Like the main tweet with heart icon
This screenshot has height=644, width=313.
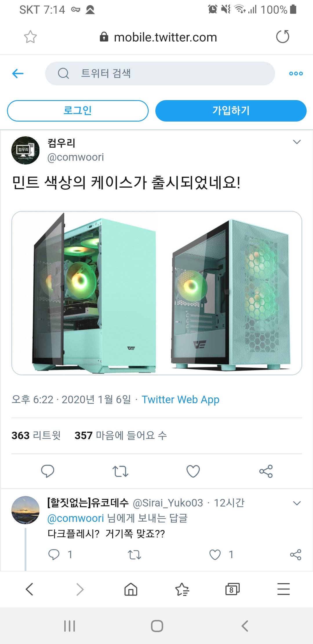coord(193,471)
